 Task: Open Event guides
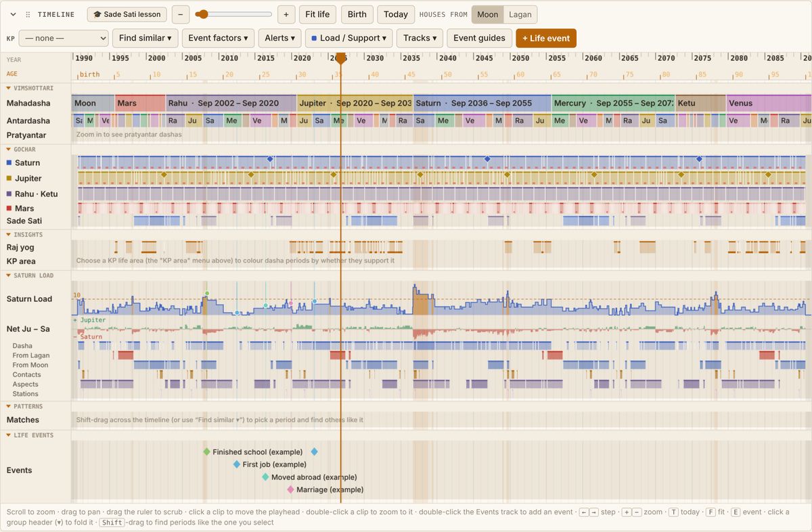(x=479, y=39)
